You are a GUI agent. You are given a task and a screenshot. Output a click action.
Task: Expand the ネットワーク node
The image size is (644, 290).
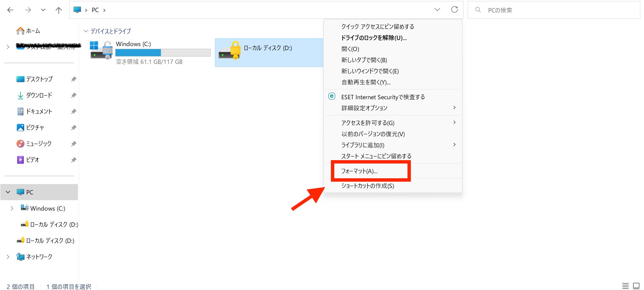pos(8,257)
